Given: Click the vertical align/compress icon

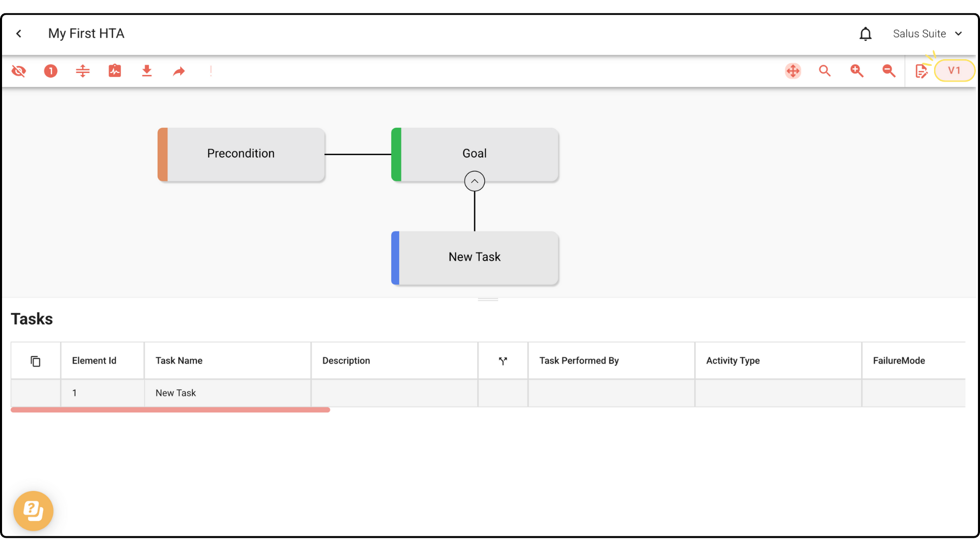Looking at the screenshot, I should 83,71.
